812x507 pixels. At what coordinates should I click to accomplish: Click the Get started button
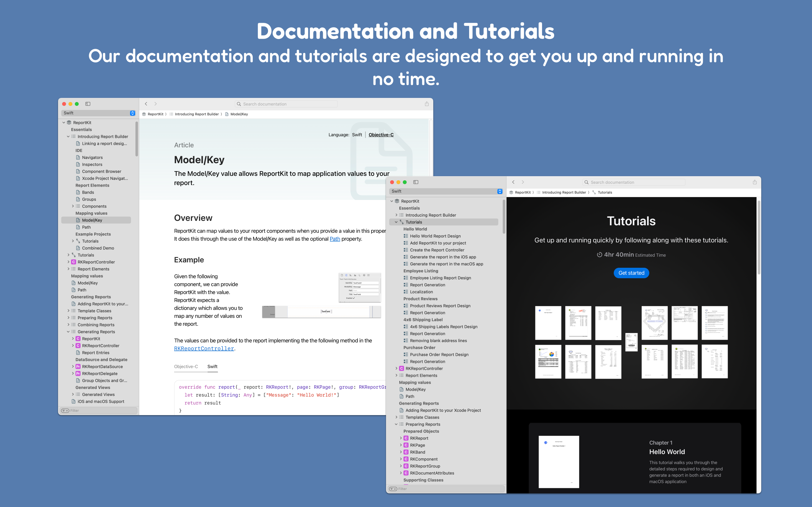click(x=631, y=273)
